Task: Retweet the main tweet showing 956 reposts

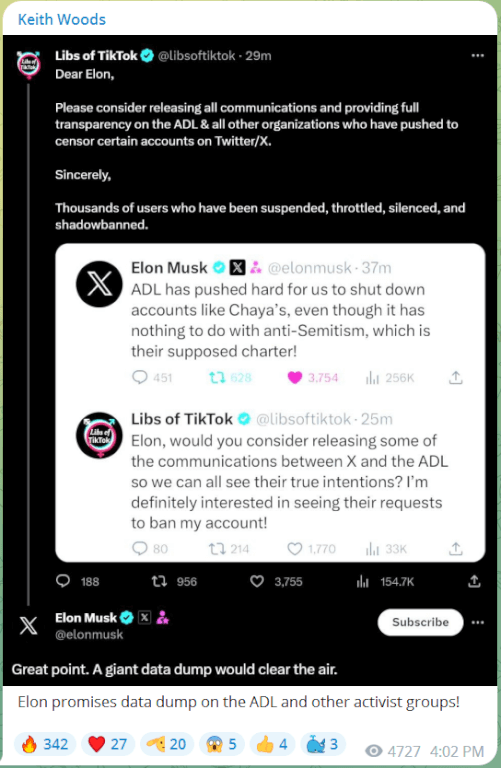Action: tap(159, 581)
